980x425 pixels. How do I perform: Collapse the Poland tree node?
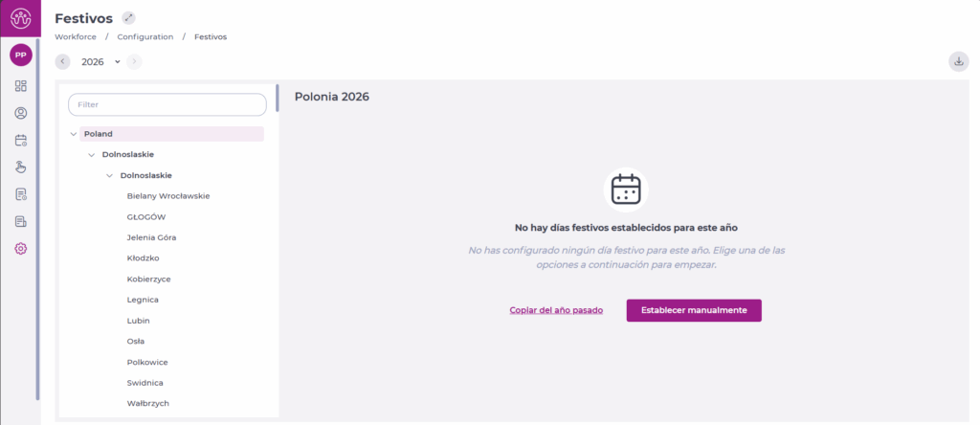click(74, 134)
